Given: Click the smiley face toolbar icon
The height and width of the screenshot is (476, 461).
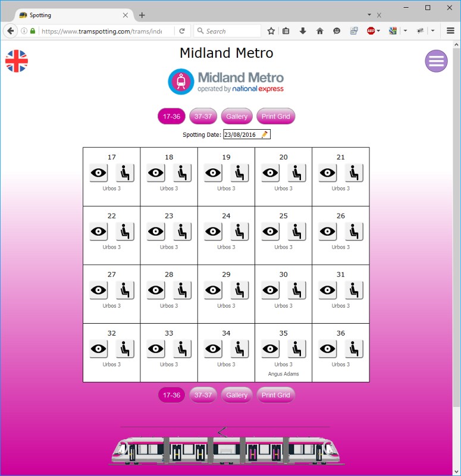Looking at the screenshot, I should [x=337, y=31].
